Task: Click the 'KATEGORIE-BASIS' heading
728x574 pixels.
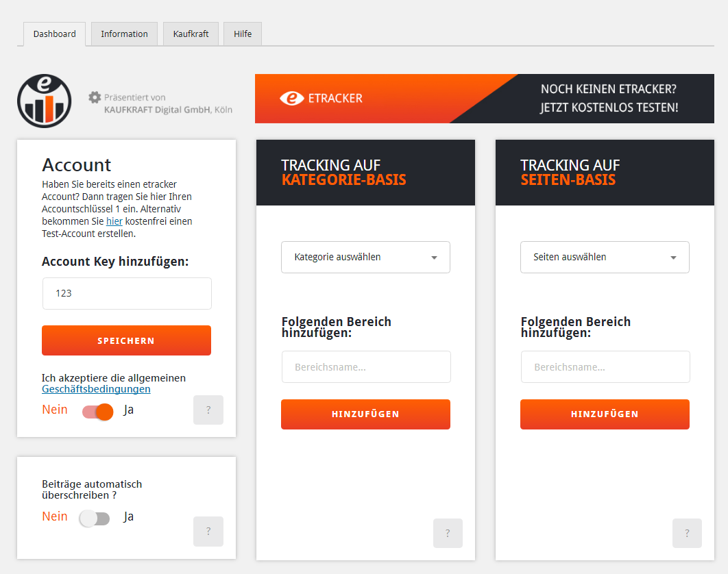Action: 344,180
